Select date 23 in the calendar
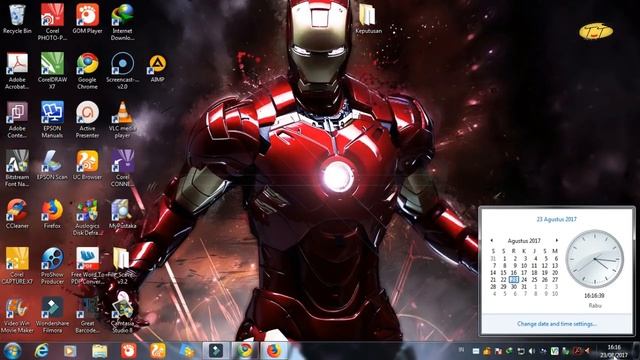The height and width of the screenshot is (360, 640). (x=514, y=280)
